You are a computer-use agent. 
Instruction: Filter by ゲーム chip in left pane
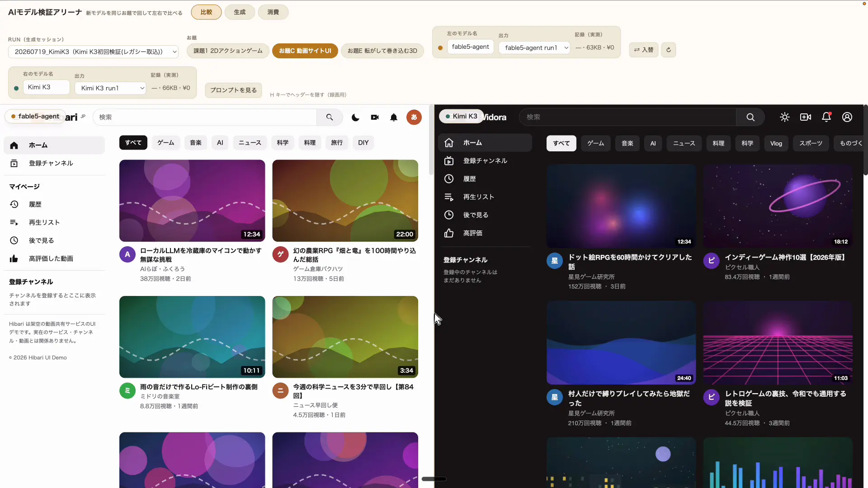(x=165, y=142)
